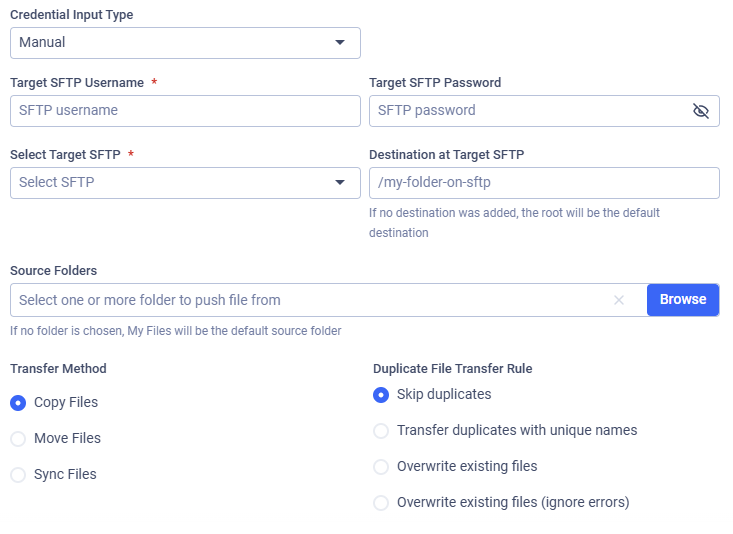Pick the Sync Files transfer method
Viewport: 733px width, 534px height.
[x=18, y=475]
